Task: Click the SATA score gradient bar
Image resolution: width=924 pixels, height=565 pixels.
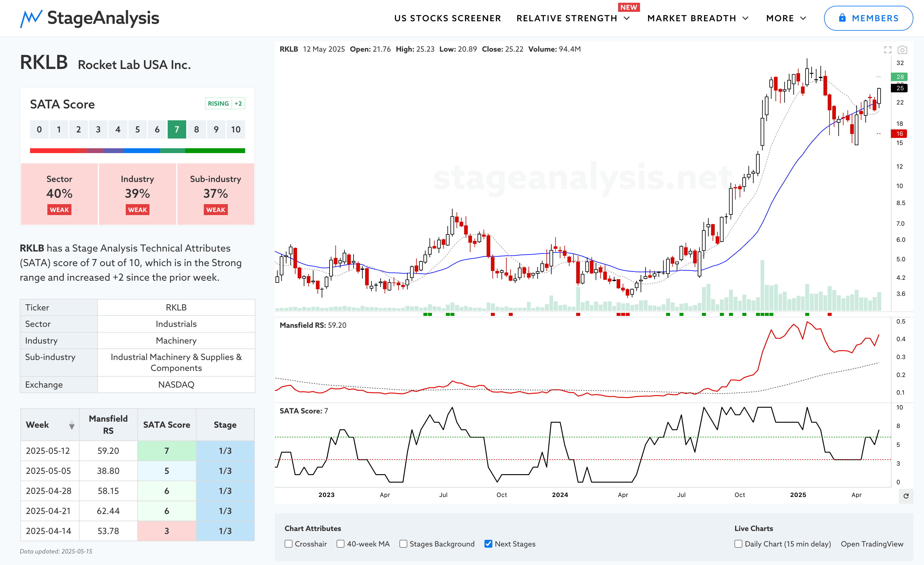Action: (137, 151)
